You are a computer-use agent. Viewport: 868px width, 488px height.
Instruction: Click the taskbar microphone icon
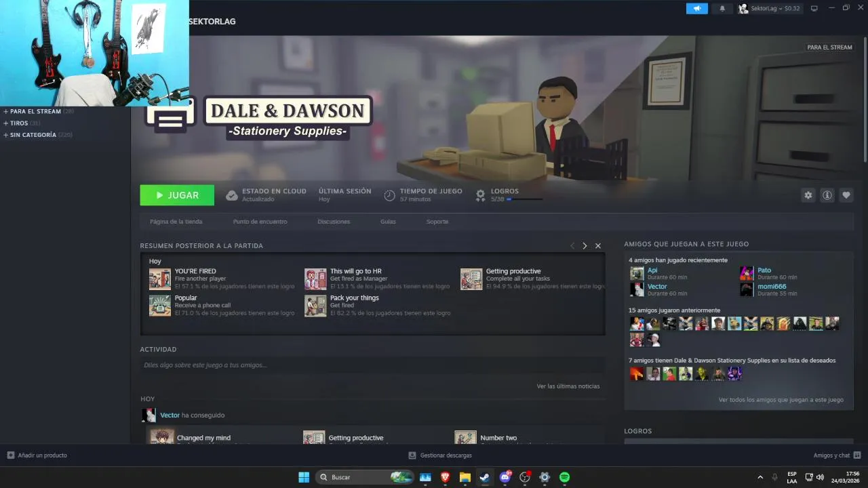pos(775,477)
